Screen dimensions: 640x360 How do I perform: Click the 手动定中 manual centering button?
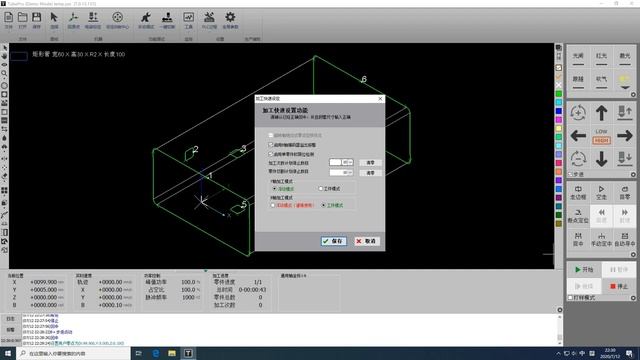coord(601,239)
